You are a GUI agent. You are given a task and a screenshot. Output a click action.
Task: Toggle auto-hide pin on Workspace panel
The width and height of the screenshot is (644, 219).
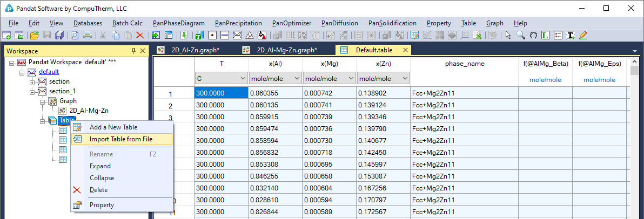point(133,51)
